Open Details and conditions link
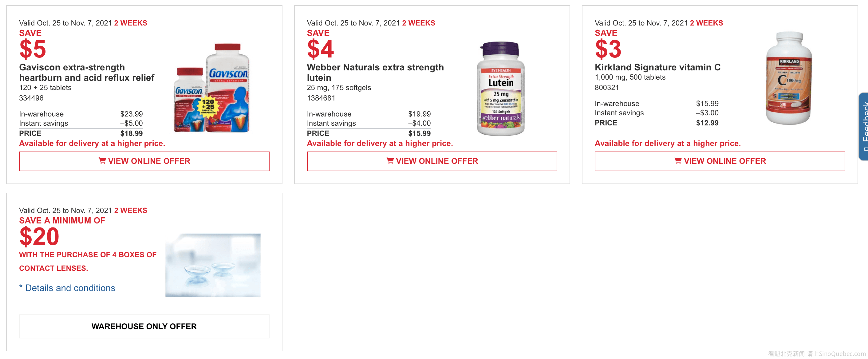The width and height of the screenshot is (868, 359). click(x=70, y=288)
